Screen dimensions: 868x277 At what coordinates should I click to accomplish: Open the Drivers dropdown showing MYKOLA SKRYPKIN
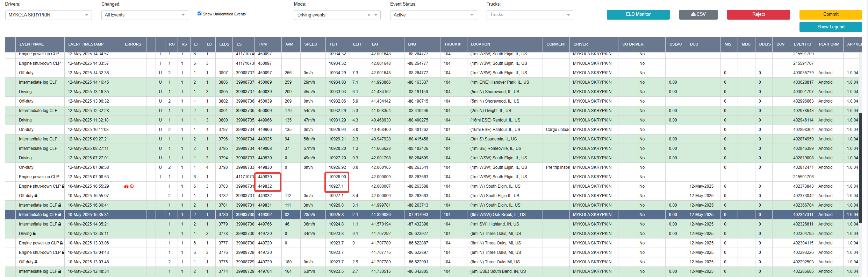49,15
